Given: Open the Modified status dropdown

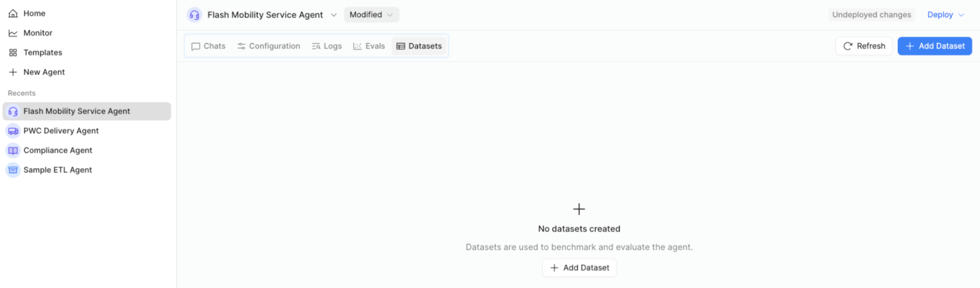Looking at the screenshot, I should pos(371,15).
